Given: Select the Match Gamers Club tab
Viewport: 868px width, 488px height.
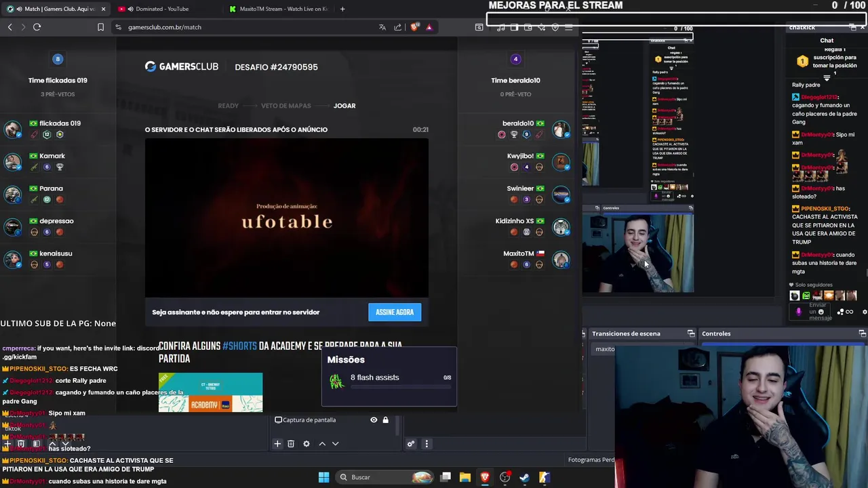Looking at the screenshot, I should pyautogui.click(x=56, y=9).
